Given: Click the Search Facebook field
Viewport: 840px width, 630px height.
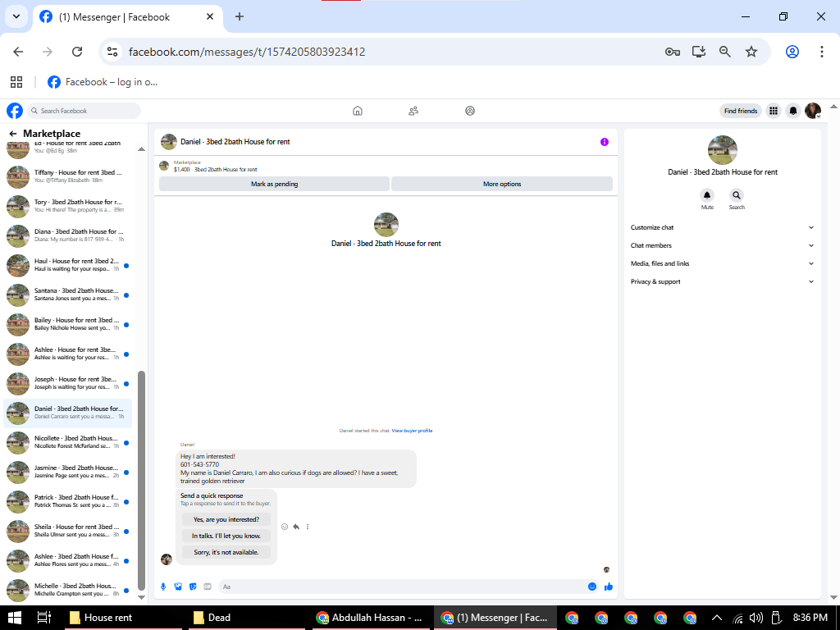Looking at the screenshot, I should click(x=84, y=111).
